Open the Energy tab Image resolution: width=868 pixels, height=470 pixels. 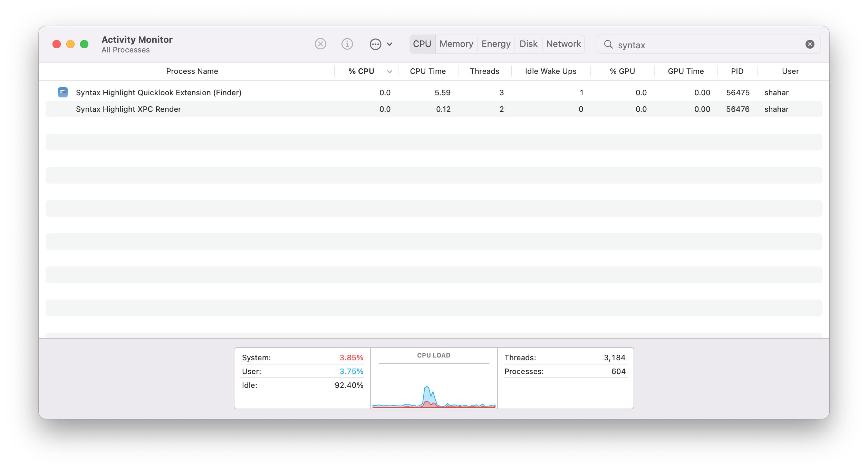[496, 44]
